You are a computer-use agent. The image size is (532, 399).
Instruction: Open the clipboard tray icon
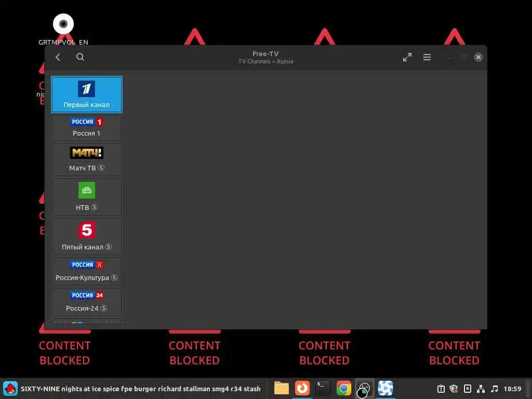[x=441, y=389]
